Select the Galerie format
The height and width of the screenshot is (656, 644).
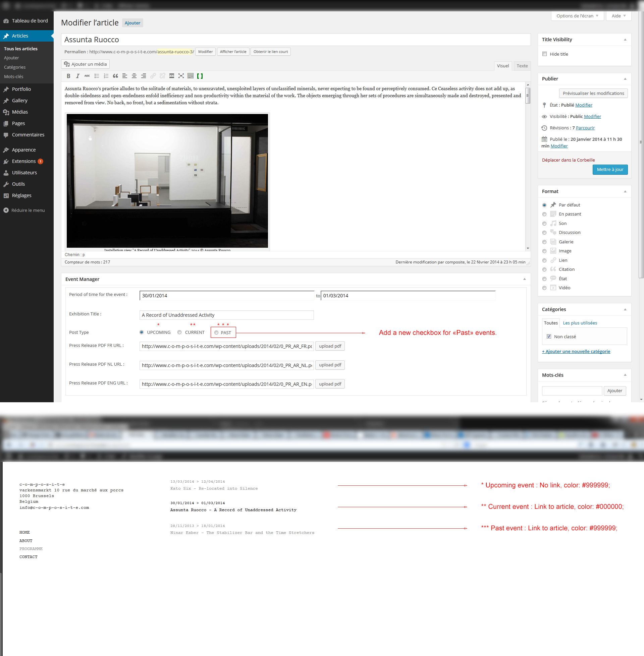click(x=544, y=242)
